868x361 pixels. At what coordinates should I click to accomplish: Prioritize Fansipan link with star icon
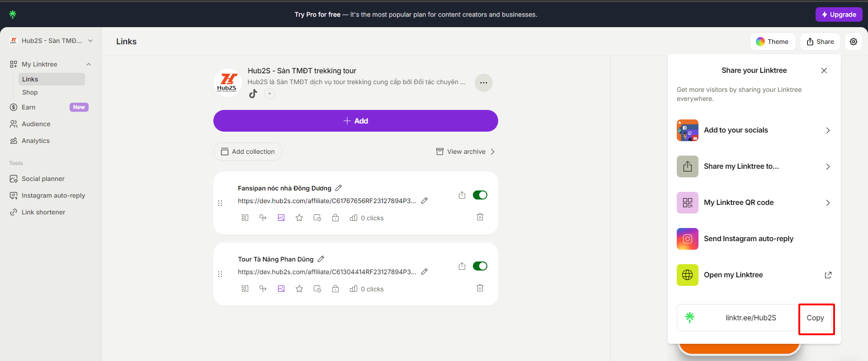click(299, 218)
